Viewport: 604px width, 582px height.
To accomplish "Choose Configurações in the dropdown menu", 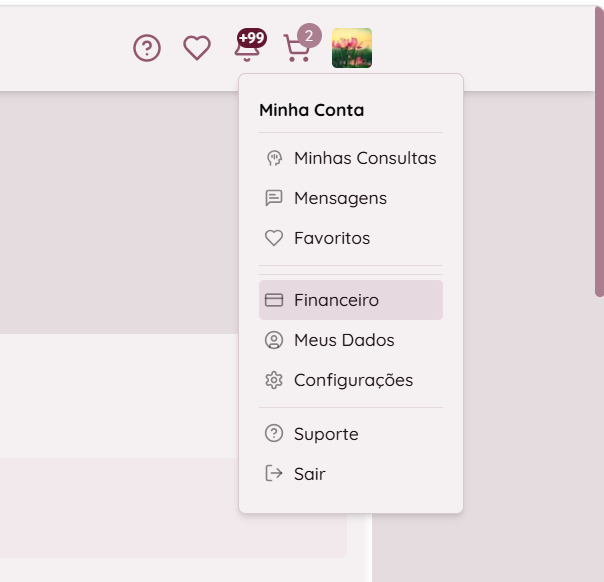I will [353, 380].
